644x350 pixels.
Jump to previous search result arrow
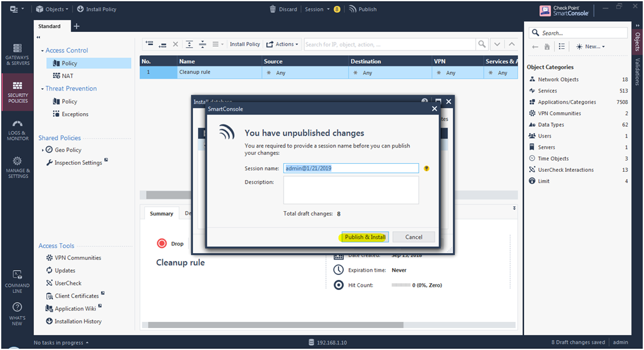click(512, 44)
